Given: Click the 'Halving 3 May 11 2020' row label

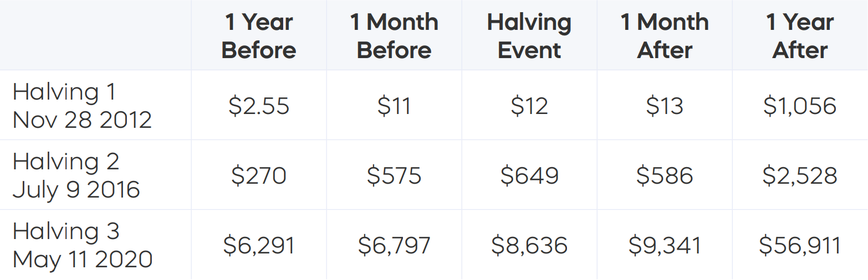Looking at the screenshot, I should tap(82, 245).
